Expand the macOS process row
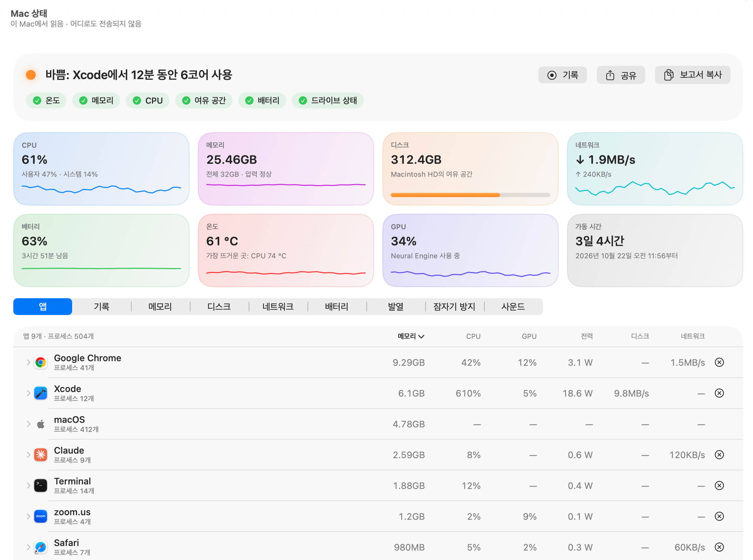This screenshot has height=560, width=753. (28, 424)
